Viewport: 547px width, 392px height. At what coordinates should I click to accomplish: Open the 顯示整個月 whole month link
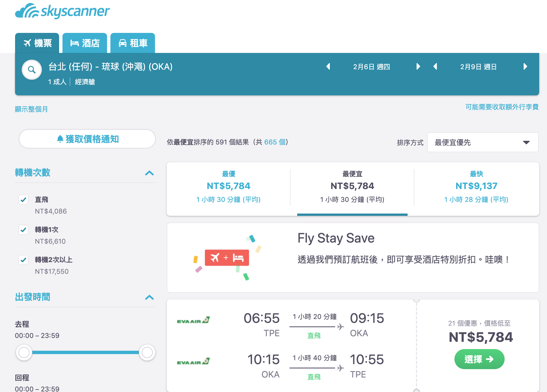pos(31,109)
